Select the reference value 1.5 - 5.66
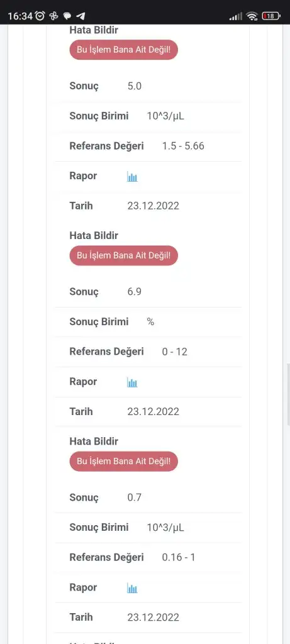The height and width of the screenshot is (644, 290). pyautogui.click(x=183, y=146)
